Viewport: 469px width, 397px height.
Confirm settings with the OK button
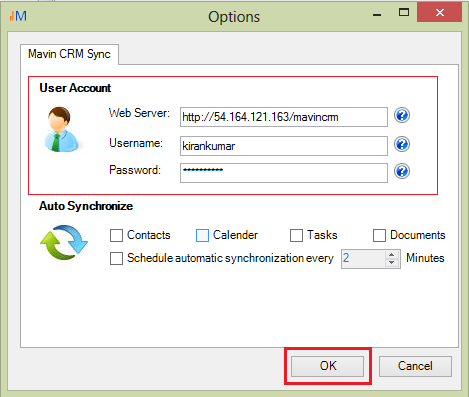tap(327, 366)
